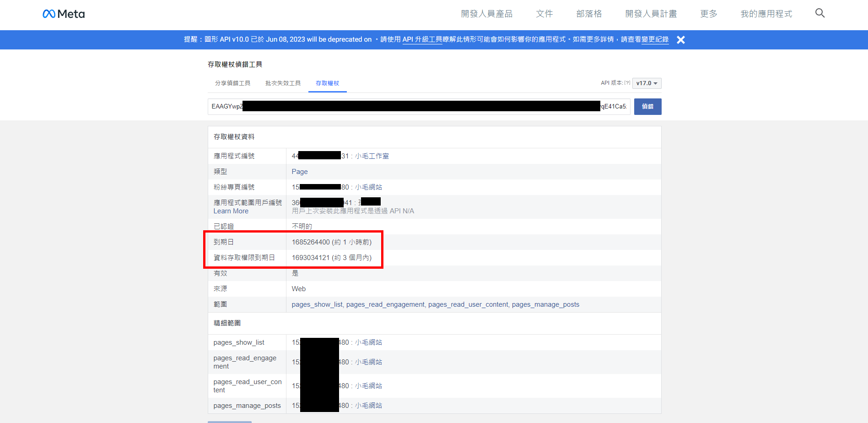Switch to the 分享偵錯工具 tab
This screenshot has height=423, width=868.
pos(233,83)
